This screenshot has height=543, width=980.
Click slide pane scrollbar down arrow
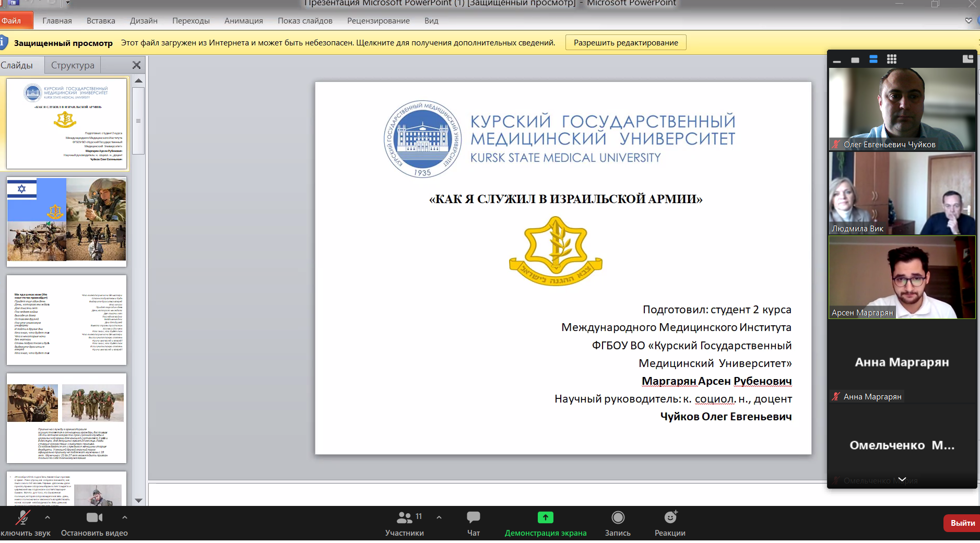(138, 500)
